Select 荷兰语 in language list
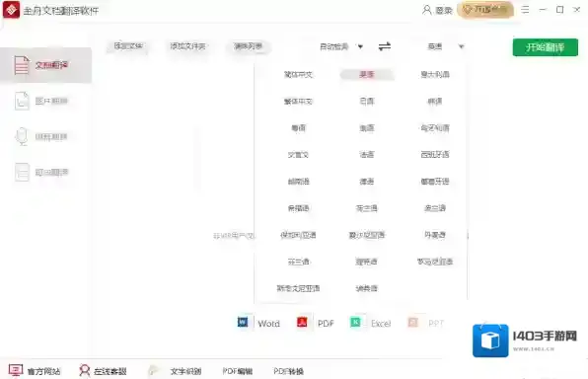 tap(367, 208)
